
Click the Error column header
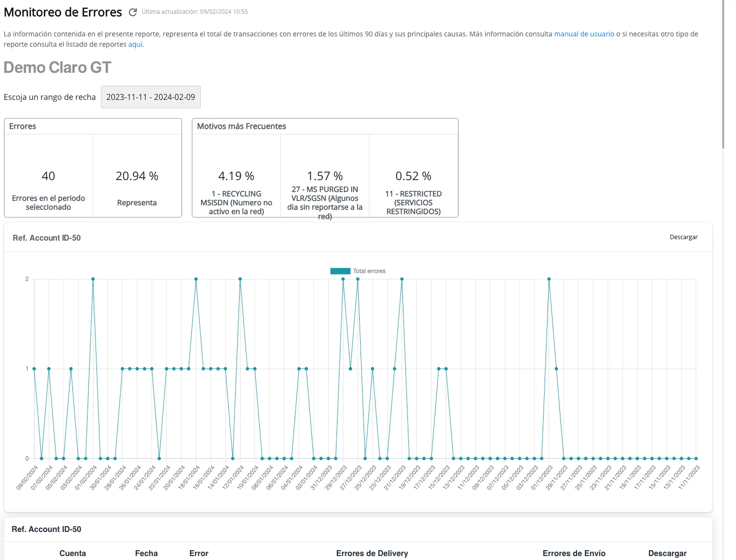[199, 553]
